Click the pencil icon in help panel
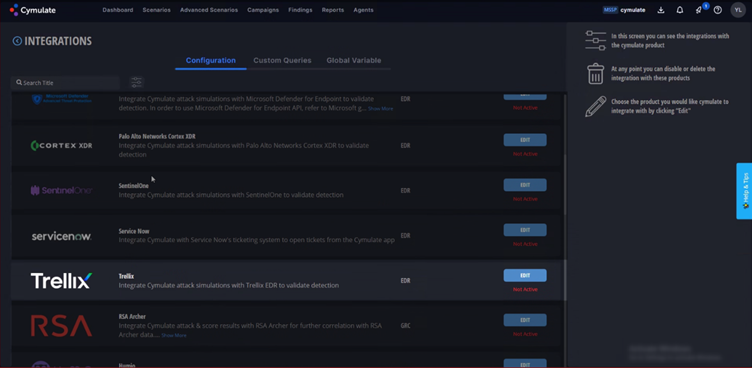This screenshot has width=752, height=368. (596, 107)
